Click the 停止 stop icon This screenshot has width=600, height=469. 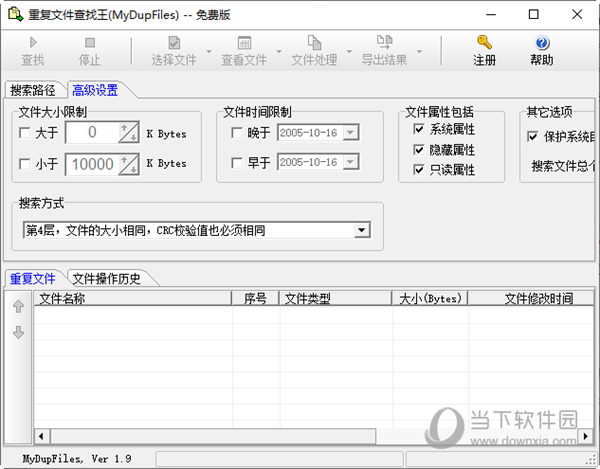click(x=90, y=42)
